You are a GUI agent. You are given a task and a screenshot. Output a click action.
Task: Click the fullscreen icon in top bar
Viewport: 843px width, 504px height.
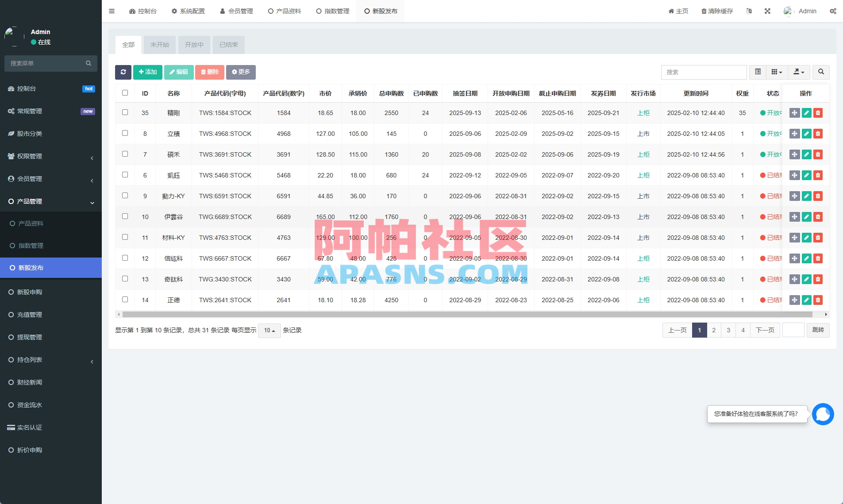(767, 11)
